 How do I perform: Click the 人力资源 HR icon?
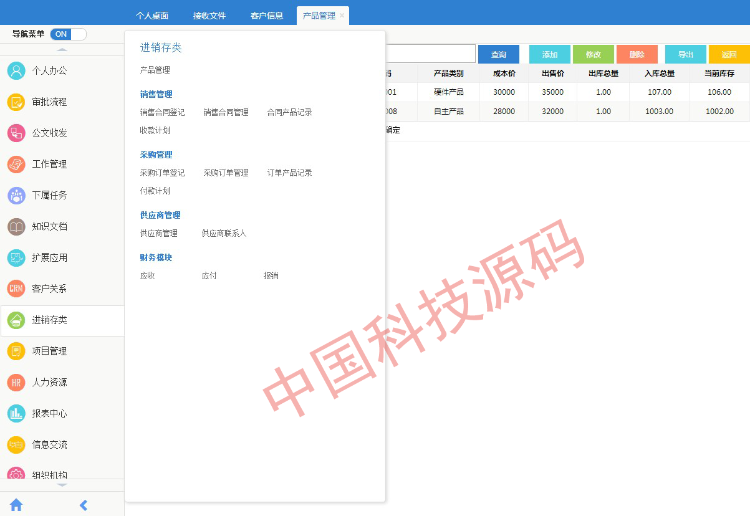tap(16, 382)
